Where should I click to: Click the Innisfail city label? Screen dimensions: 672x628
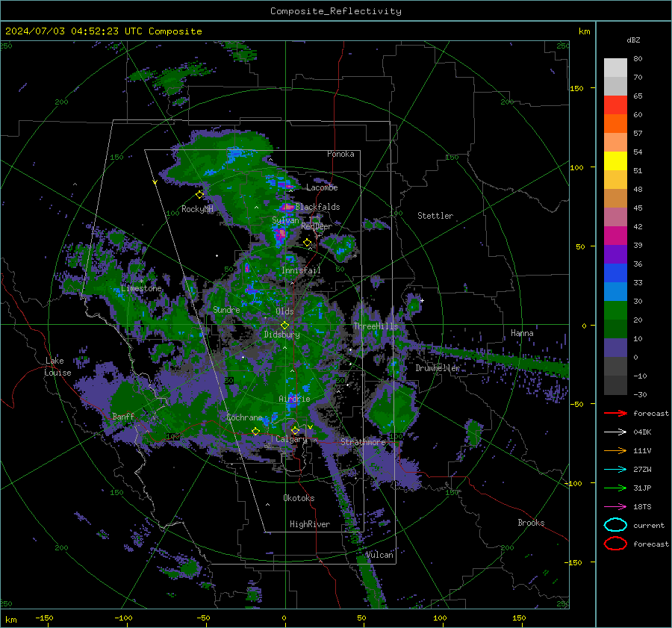(x=301, y=270)
